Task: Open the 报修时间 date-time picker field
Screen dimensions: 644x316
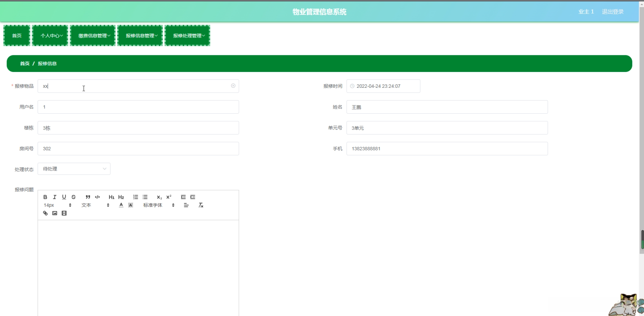Action: 383,86
